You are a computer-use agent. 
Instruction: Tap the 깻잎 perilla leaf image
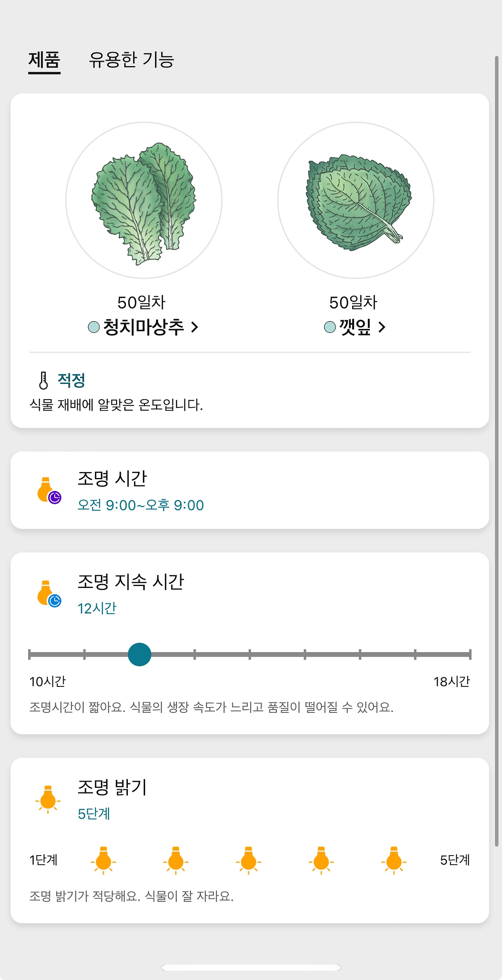tap(356, 200)
